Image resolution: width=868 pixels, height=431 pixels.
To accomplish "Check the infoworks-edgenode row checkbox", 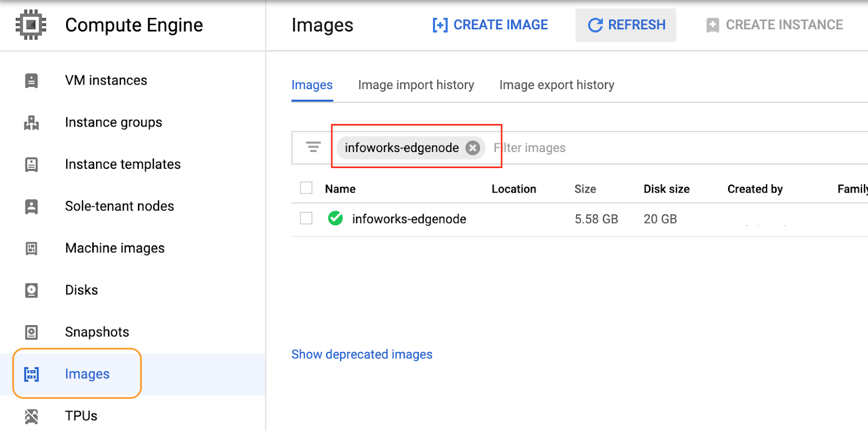I will click(x=306, y=218).
